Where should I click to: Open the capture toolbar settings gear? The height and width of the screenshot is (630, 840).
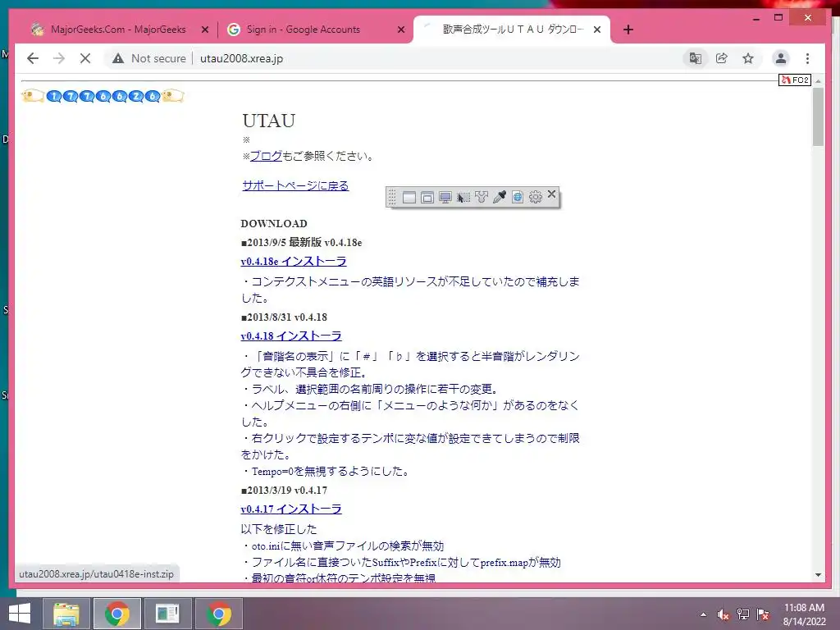coord(535,197)
